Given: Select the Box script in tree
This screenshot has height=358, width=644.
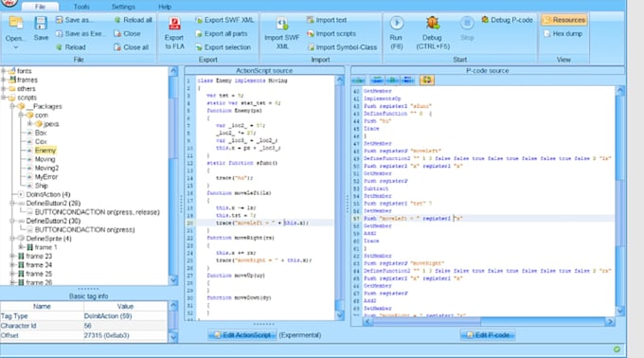Looking at the screenshot, I should point(41,133).
